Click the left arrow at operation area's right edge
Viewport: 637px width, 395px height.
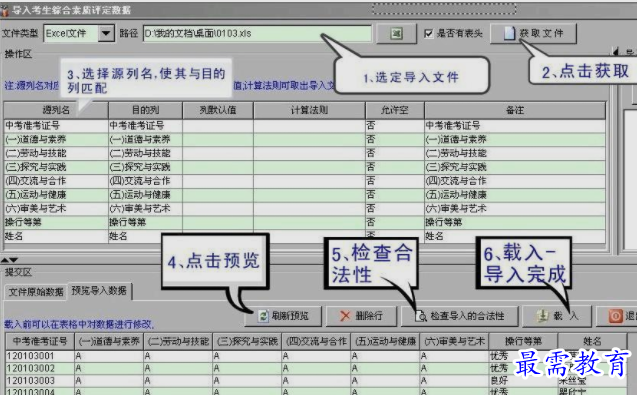pyautogui.click(x=616, y=52)
